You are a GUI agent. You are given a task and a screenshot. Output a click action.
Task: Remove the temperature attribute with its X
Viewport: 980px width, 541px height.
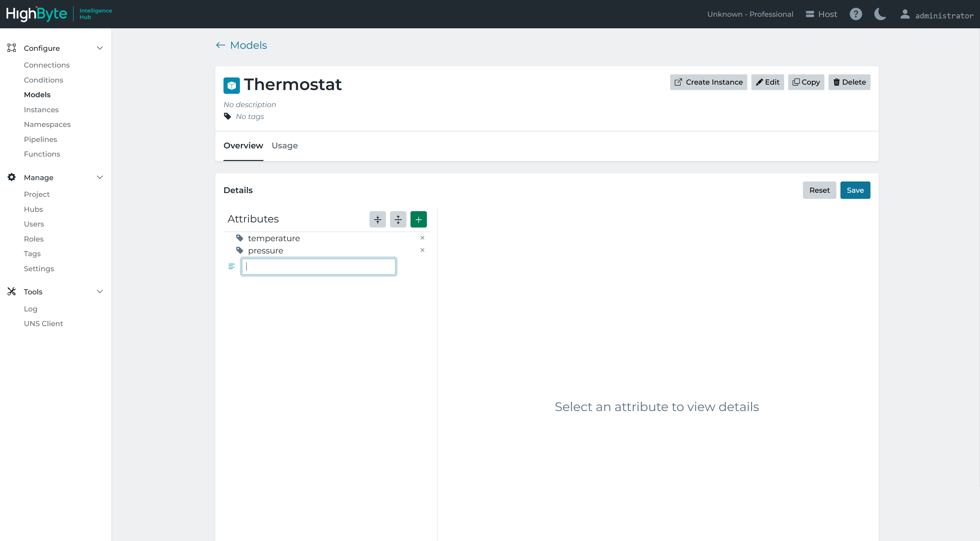point(422,238)
